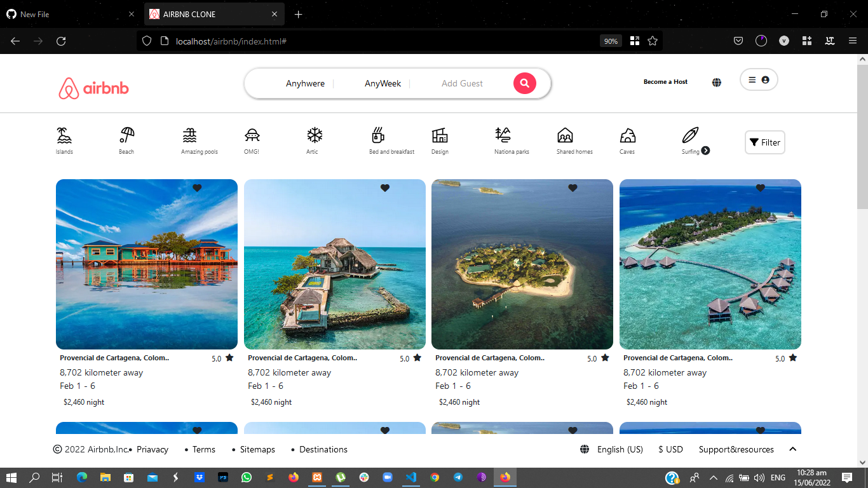Select the Beach umbrella category icon
Viewport: 868px width, 488px height.
click(127, 135)
